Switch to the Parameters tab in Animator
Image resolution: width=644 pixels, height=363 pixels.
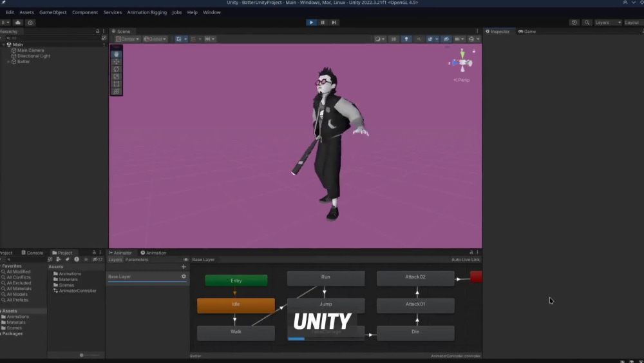137,260
